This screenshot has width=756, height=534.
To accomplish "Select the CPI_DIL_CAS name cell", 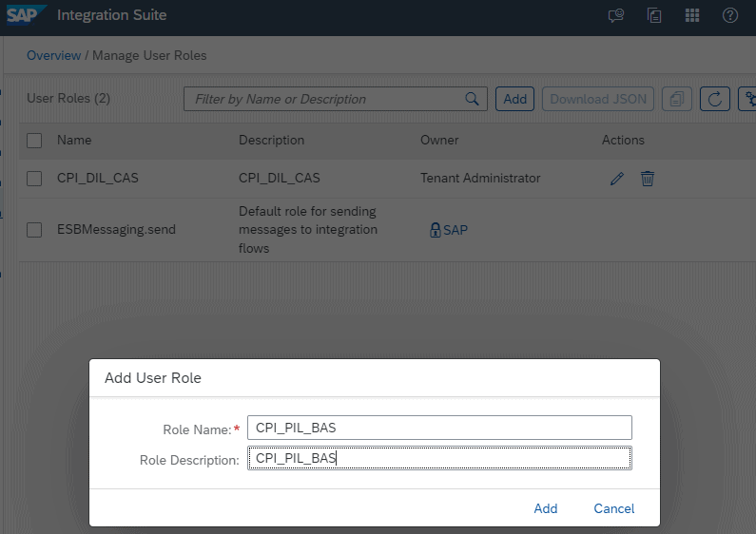I will click(x=97, y=179).
